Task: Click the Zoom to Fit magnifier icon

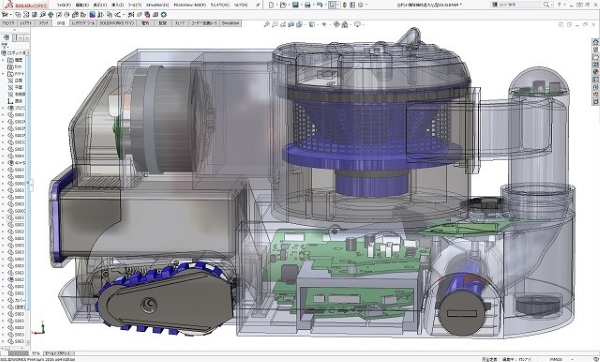Action: (267, 24)
